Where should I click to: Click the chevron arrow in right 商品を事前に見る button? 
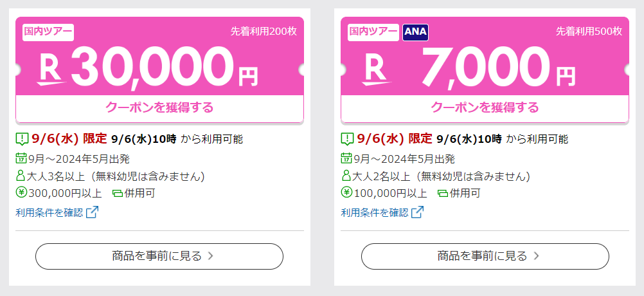[536, 256]
